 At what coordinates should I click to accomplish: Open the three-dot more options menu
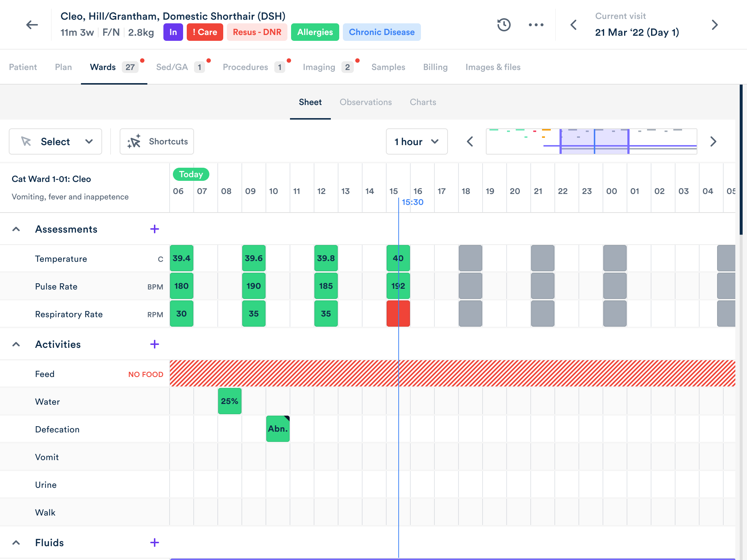tap(536, 25)
